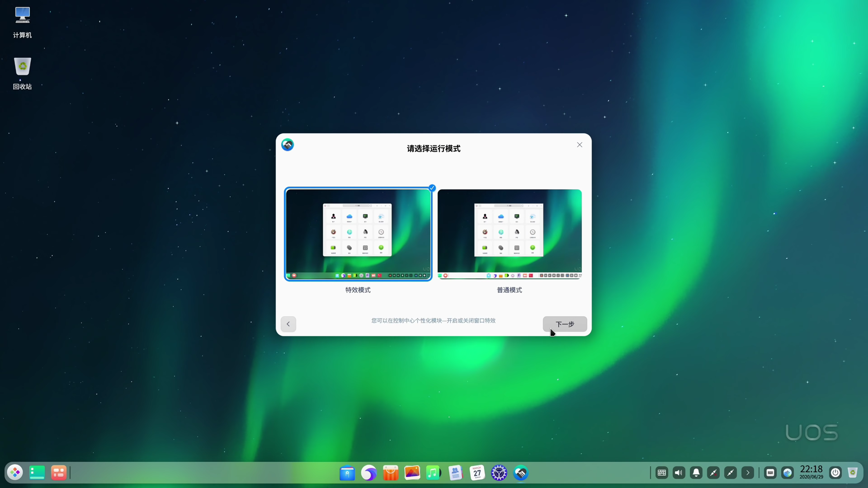Open multitasking view from the dock
The image size is (868, 488).
coord(58,473)
